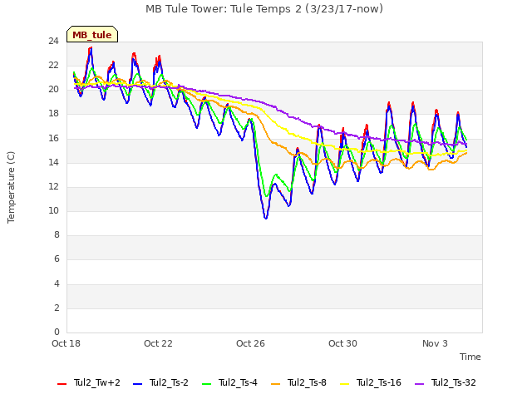Image resolution: width=532 pixels, height=399 pixels.
Task: Click the Oct 18 x-axis tick label
Action: click(66, 343)
